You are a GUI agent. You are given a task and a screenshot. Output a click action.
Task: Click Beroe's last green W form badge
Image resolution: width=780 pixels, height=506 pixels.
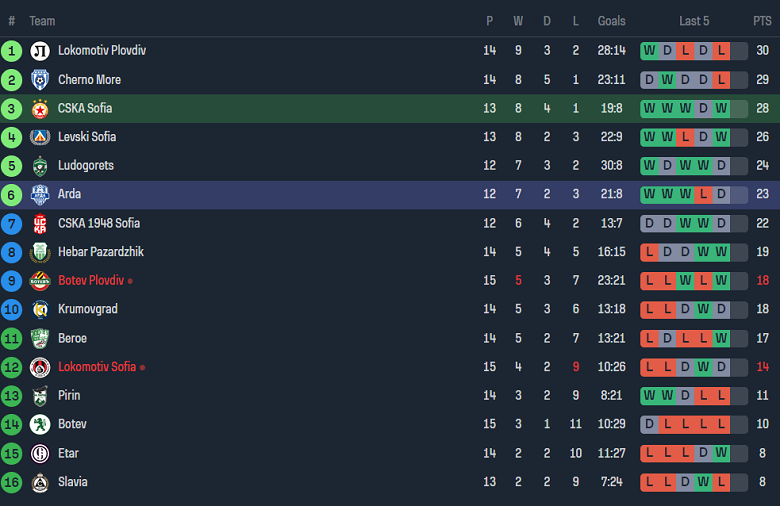point(721,338)
